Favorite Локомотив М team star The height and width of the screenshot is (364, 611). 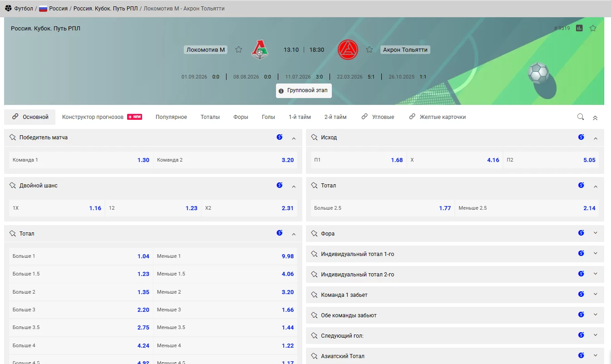239,49
